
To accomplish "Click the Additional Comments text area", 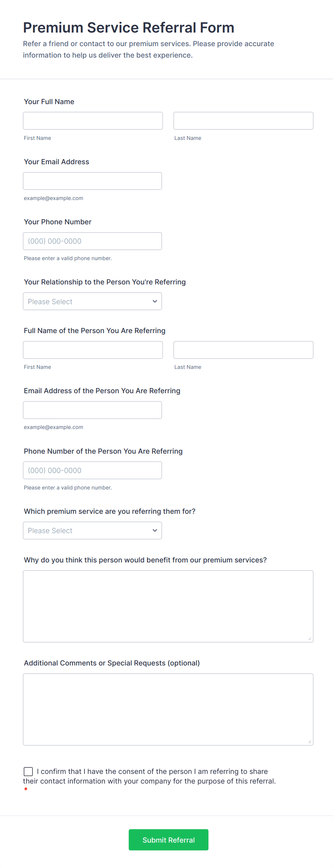I will (x=168, y=709).
